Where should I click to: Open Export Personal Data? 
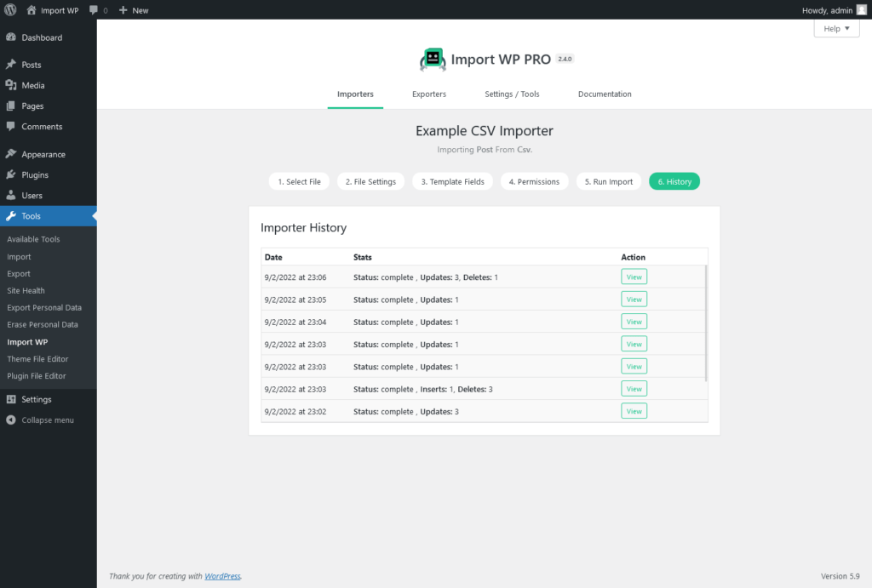(x=44, y=307)
